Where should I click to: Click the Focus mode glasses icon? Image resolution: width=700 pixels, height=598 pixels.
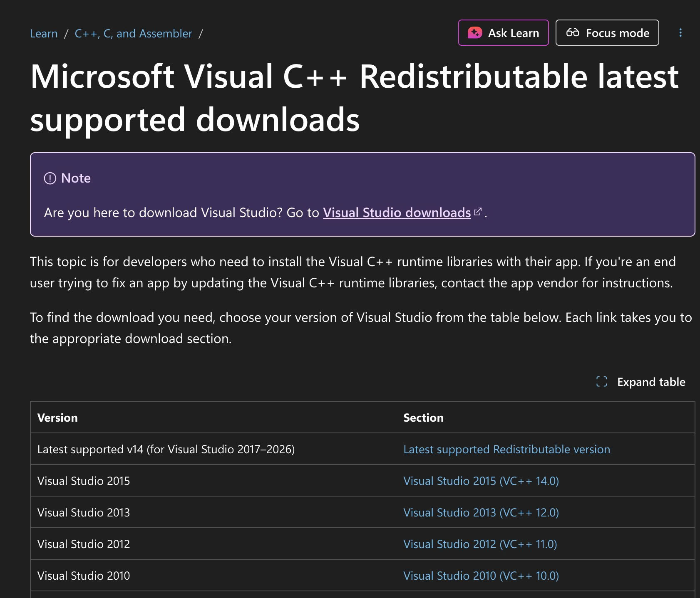[573, 32]
